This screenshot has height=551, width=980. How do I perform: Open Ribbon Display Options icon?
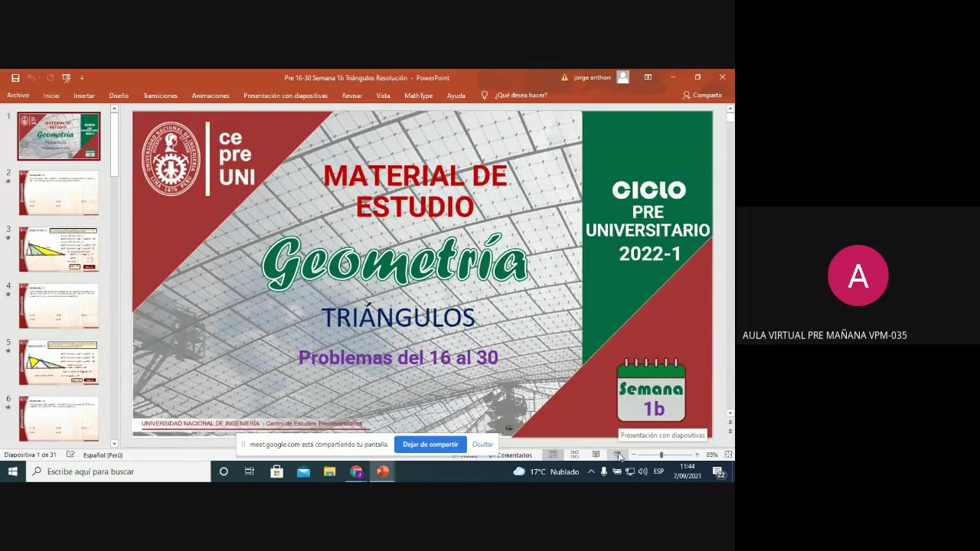(648, 77)
